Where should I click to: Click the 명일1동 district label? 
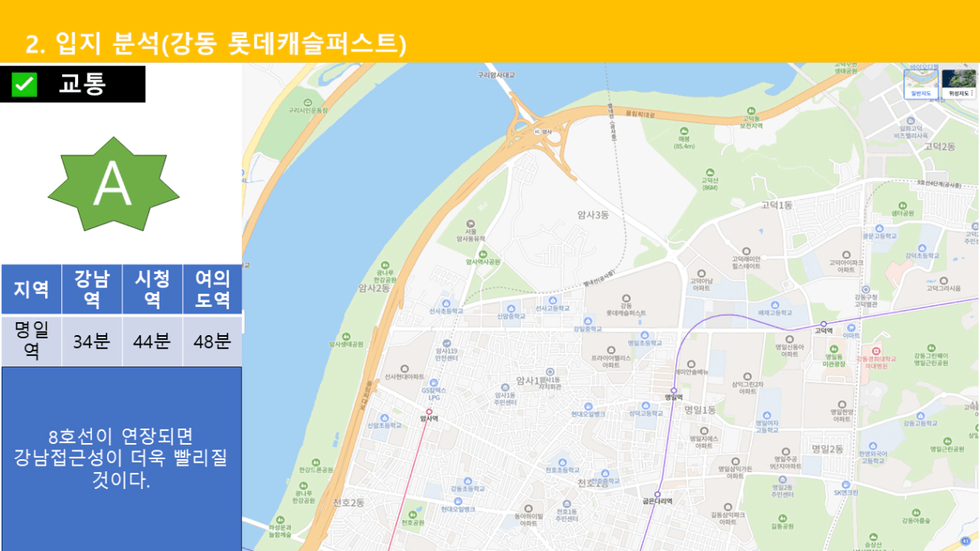pyautogui.click(x=700, y=410)
